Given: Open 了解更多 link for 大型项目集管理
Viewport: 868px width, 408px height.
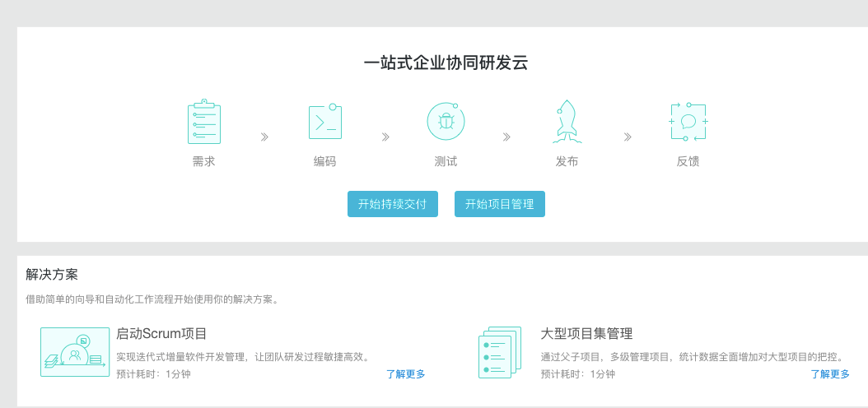Looking at the screenshot, I should coord(830,374).
